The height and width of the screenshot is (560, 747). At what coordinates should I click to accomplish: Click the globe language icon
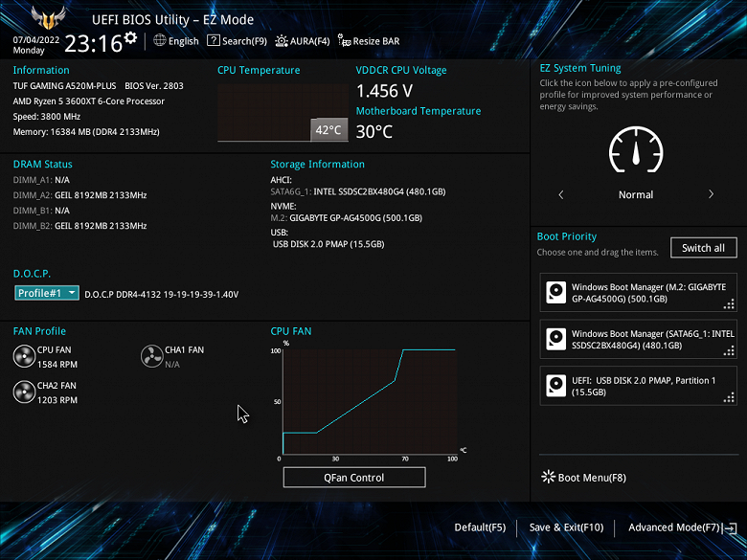coord(160,40)
